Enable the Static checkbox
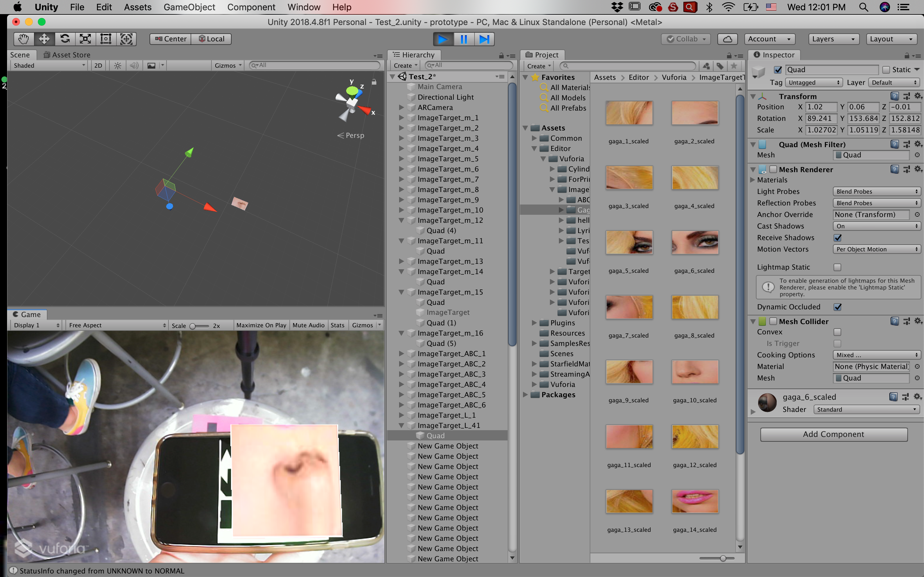Viewport: 924px width, 577px height. [886, 70]
